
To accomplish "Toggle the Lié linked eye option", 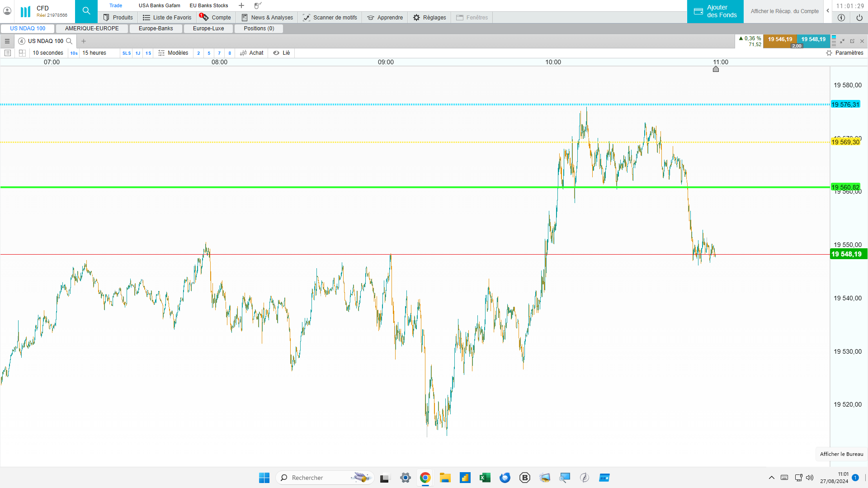I will (281, 53).
